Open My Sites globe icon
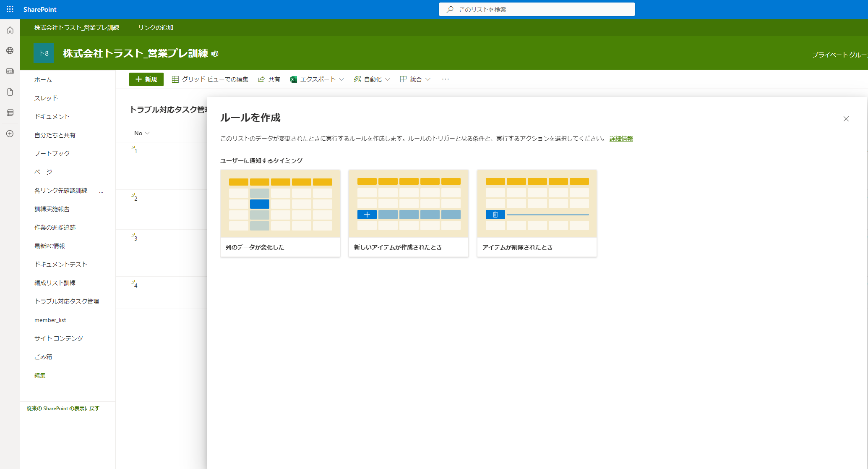 click(10, 51)
